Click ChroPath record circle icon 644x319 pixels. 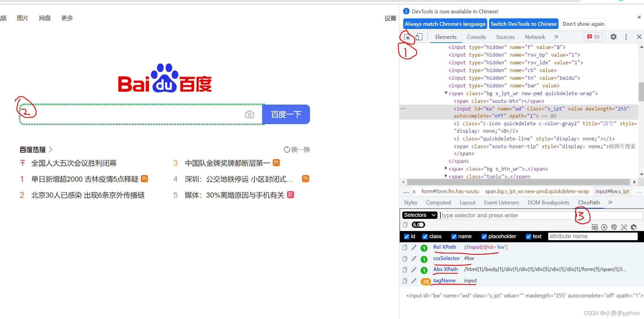[x=604, y=227]
